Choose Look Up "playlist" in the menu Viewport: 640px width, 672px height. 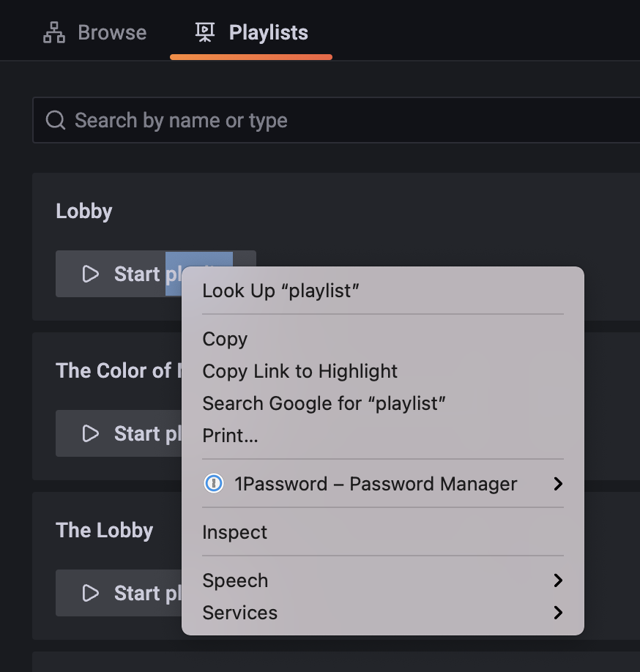282,291
